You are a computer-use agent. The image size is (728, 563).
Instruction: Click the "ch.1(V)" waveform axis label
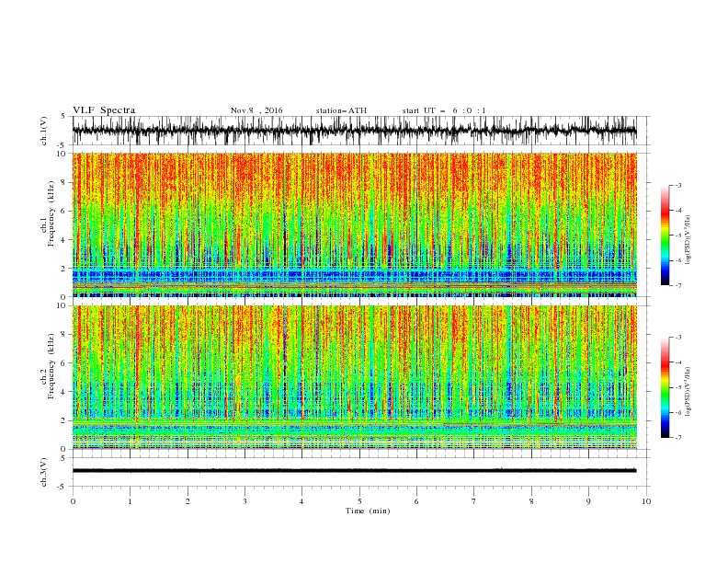(x=44, y=131)
